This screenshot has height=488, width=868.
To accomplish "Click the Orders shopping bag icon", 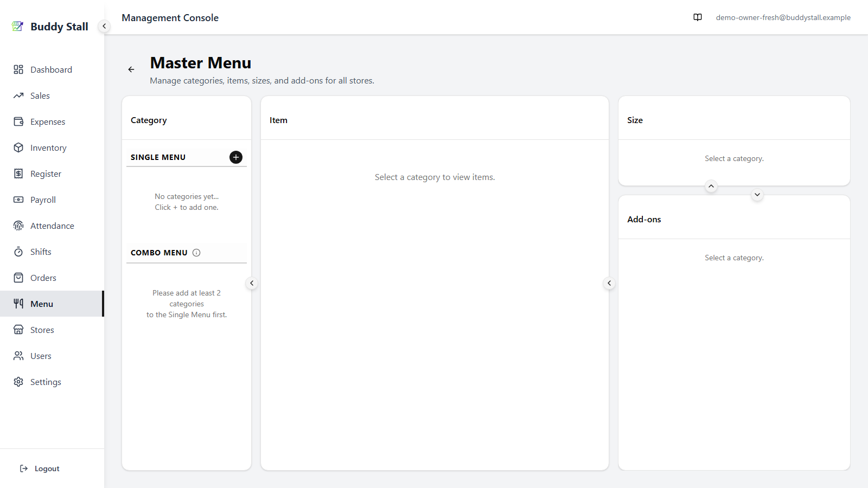I will point(18,278).
